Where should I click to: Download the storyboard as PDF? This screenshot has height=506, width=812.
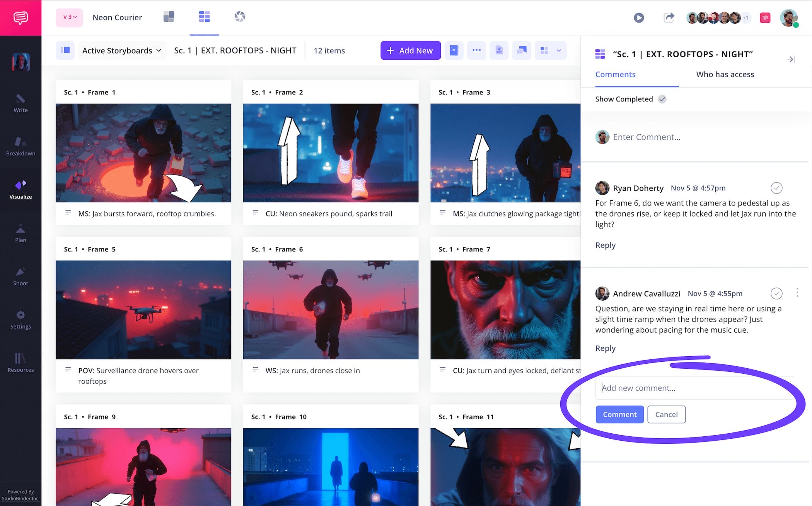click(x=499, y=50)
